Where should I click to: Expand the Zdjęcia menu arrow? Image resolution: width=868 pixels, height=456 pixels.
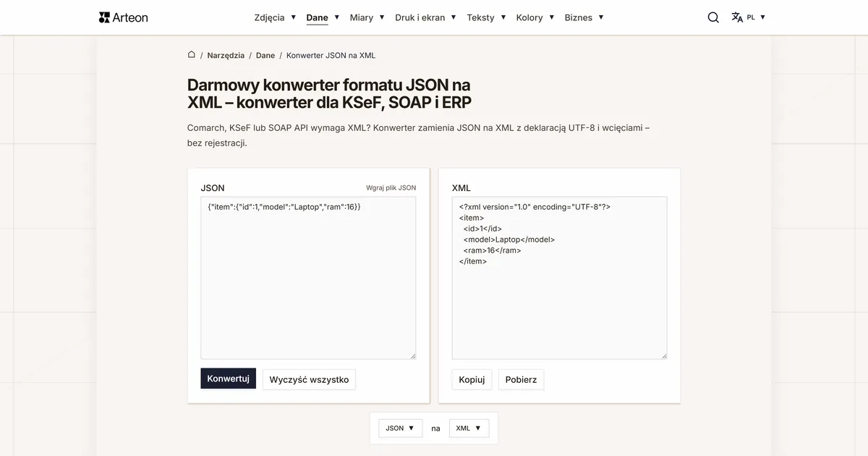(x=294, y=17)
